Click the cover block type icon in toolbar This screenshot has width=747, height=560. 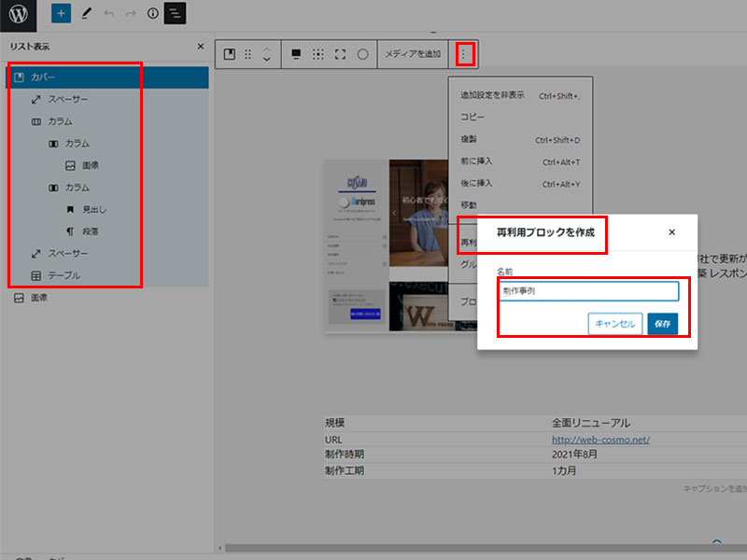click(230, 54)
